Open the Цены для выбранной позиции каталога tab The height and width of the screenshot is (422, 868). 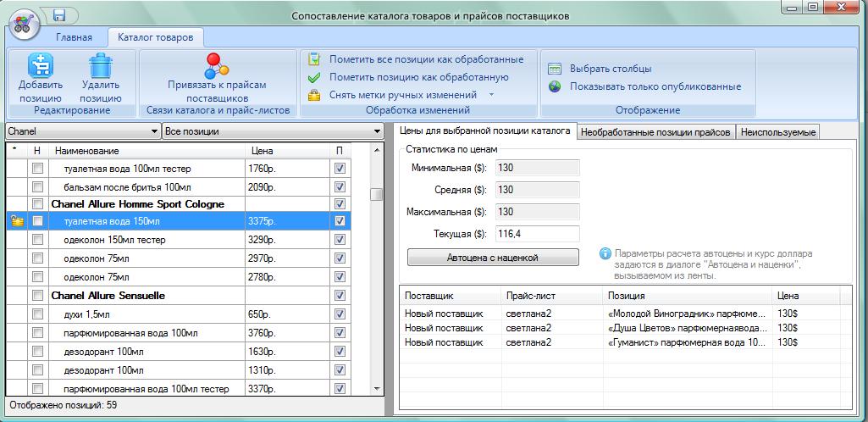(x=485, y=130)
